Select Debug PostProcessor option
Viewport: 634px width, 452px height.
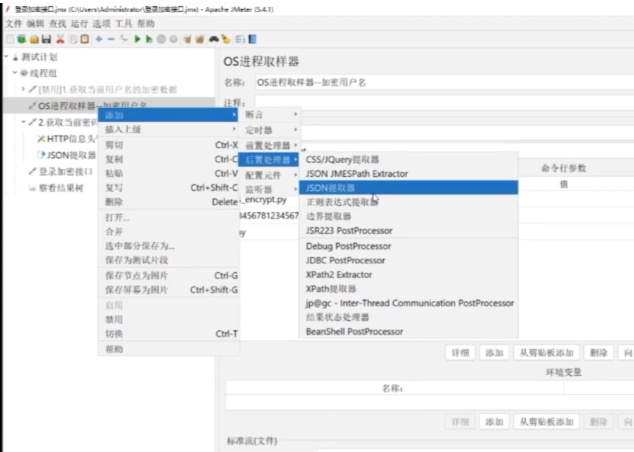[408, 246]
